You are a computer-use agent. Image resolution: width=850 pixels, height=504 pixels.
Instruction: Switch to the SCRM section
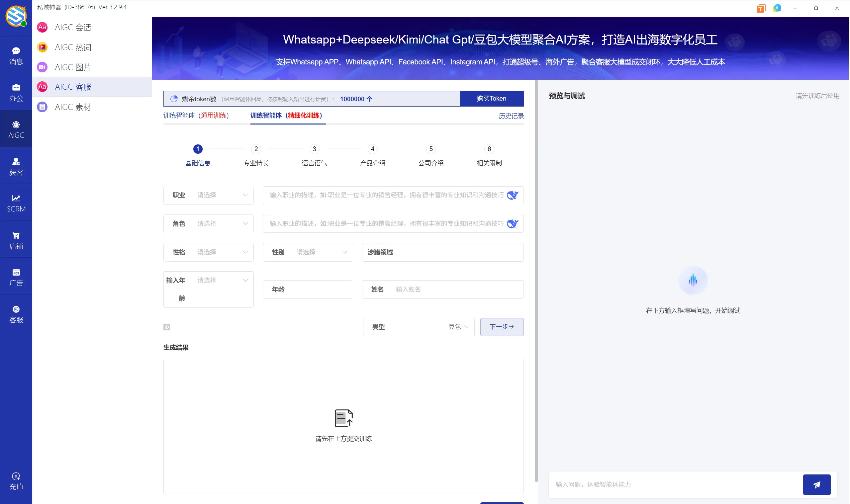16,203
